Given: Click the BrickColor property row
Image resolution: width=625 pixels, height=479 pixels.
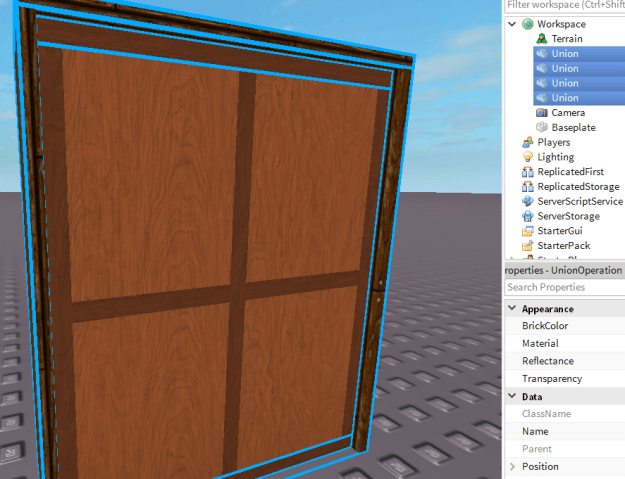Looking at the screenshot, I should click(565, 326).
